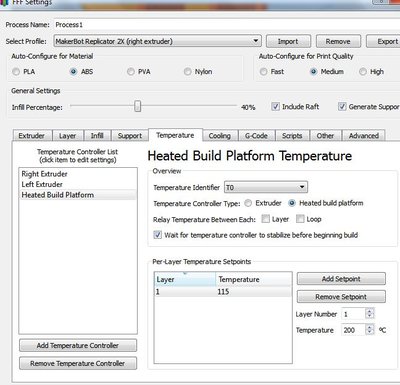Set print quality to High

[x=363, y=72]
